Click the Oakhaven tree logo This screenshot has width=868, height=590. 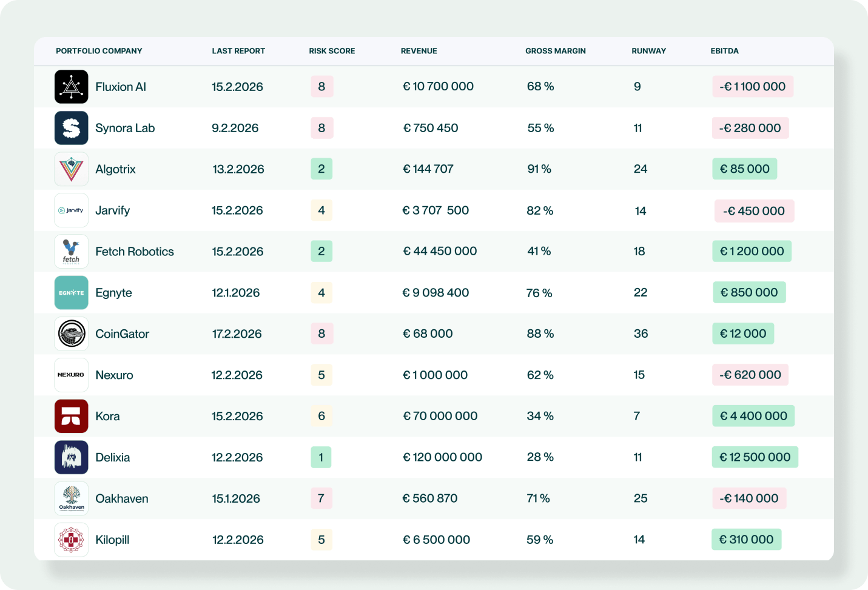pos(71,498)
